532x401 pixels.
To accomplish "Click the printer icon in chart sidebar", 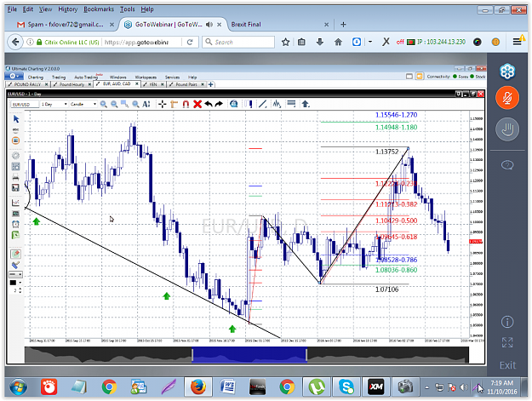I will (15, 177).
